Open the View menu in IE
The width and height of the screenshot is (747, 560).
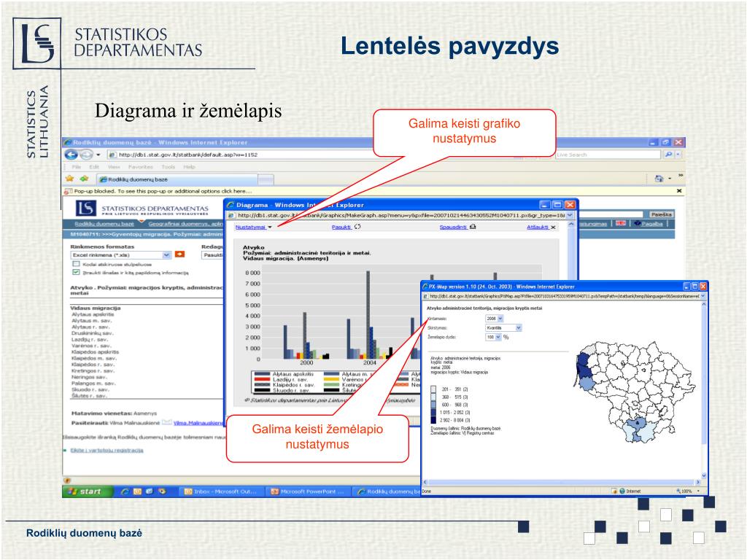click(114, 167)
